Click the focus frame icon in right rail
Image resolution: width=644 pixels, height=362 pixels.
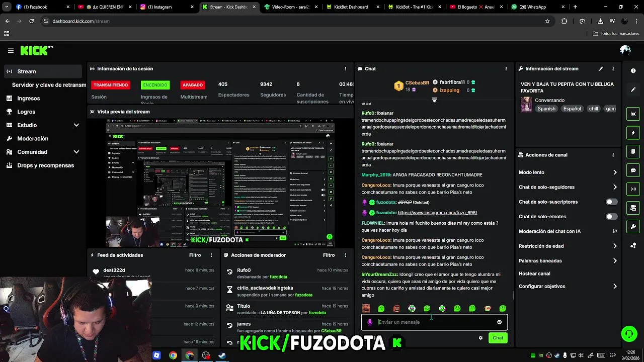coord(633,114)
